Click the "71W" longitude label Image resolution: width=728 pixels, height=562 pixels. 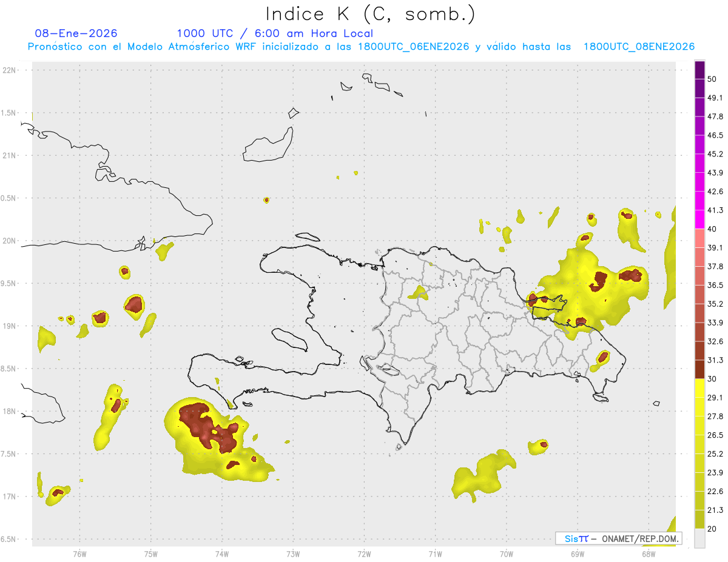pyautogui.click(x=435, y=554)
